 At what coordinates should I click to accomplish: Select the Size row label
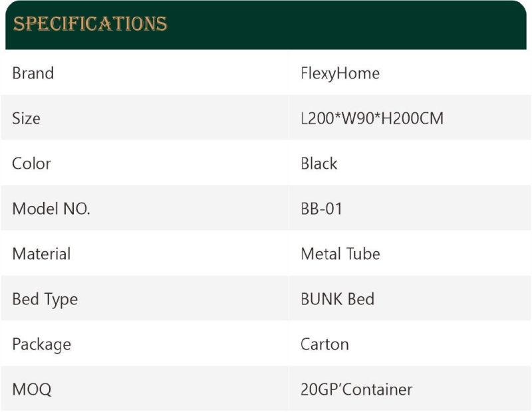pos(26,118)
